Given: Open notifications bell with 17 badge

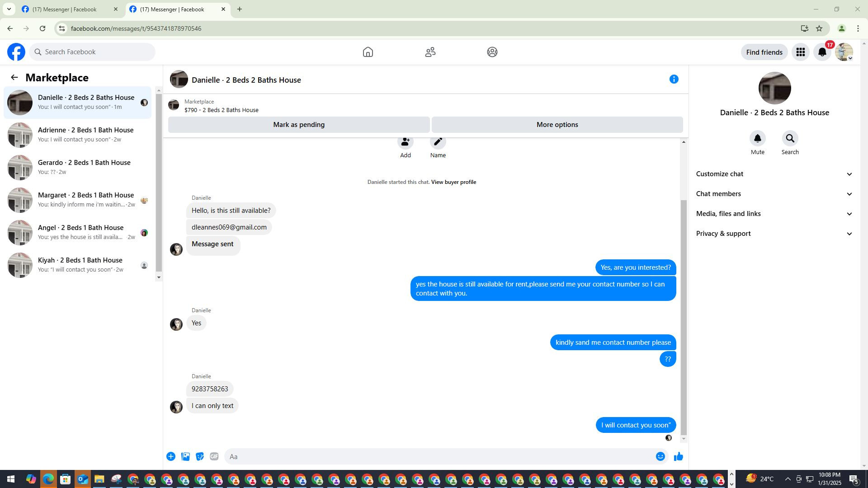Looking at the screenshot, I should [822, 52].
